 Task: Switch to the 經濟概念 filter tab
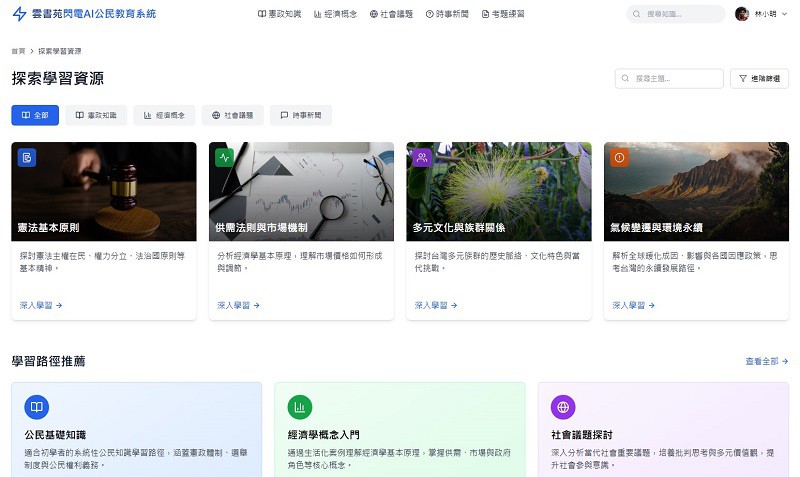pyautogui.click(x=164, y=115)
